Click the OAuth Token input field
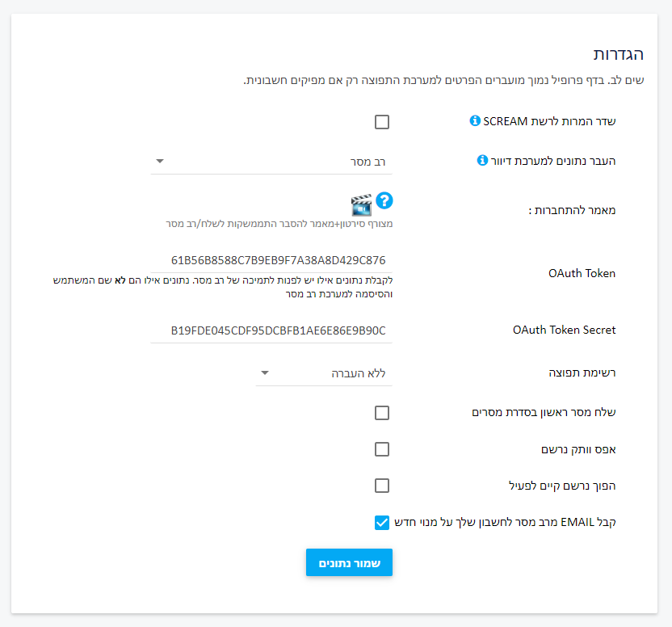This screenshot has width=672, height=627. (x=271, y=260)
